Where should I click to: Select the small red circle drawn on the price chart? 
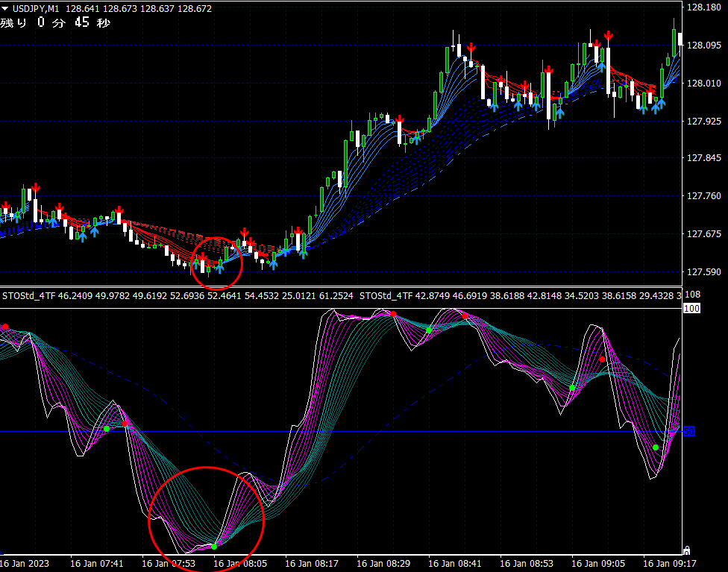[x=217, y=263]
